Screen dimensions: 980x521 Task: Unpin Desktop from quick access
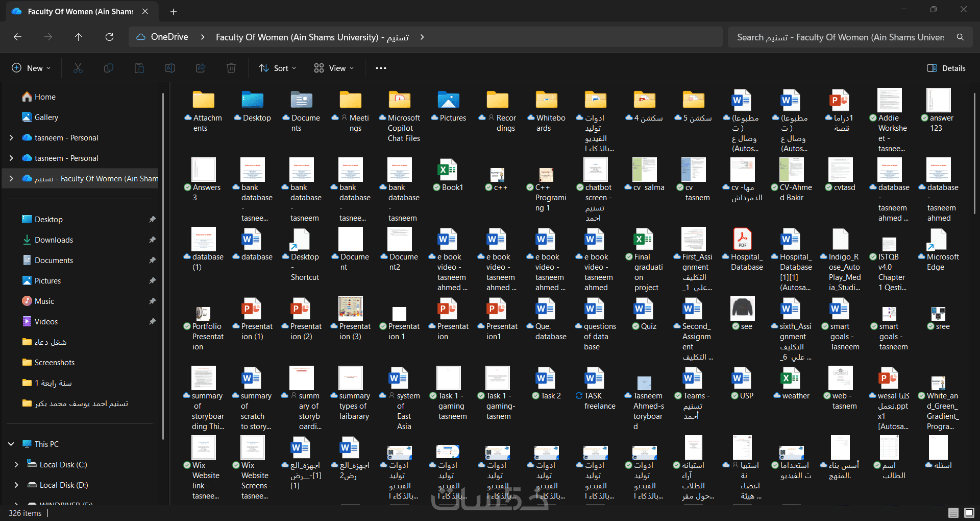[x=152, y=219]
